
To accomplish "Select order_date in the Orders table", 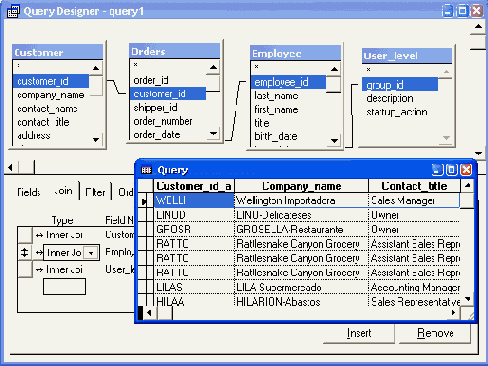I will click(x=157, y=135).
